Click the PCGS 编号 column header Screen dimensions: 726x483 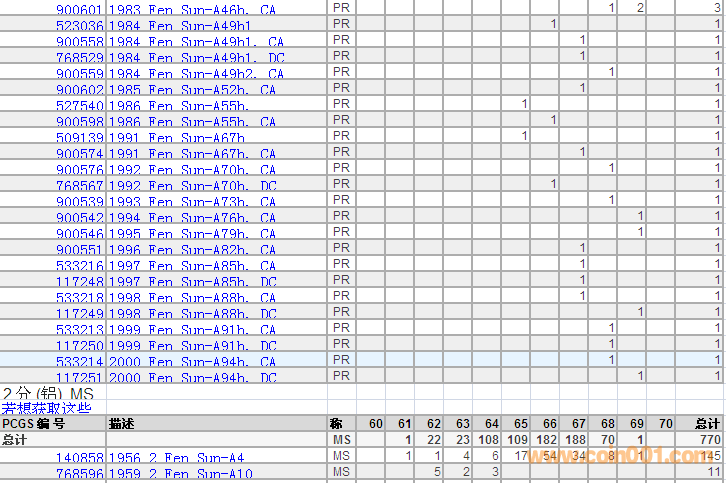(x=33, y=423)
